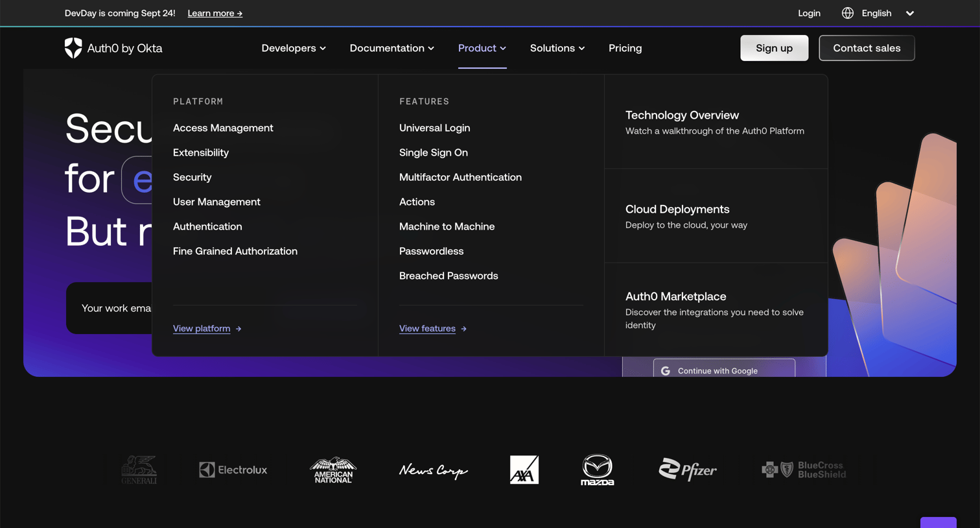This screenshot has height=528, width=980.
Task: Open the Auth0 Marketplace card
Action: click(716, 309)
